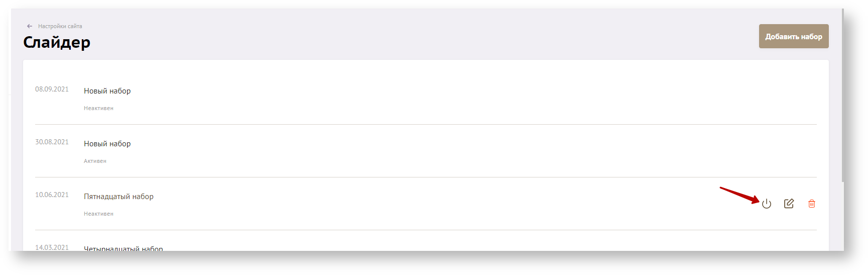Viewport: 868px width, 275px height.
Task: Delete Пятнадцатый набор with the trash icon
Action: pyautogui.click(x=811, y=204)
